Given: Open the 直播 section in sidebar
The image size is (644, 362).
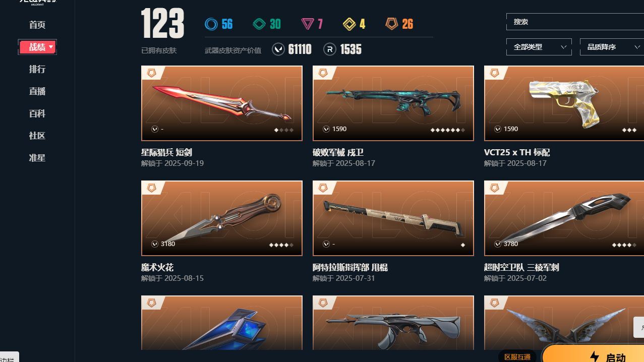Looking at the screenshot, I should (x=37, y=91).
